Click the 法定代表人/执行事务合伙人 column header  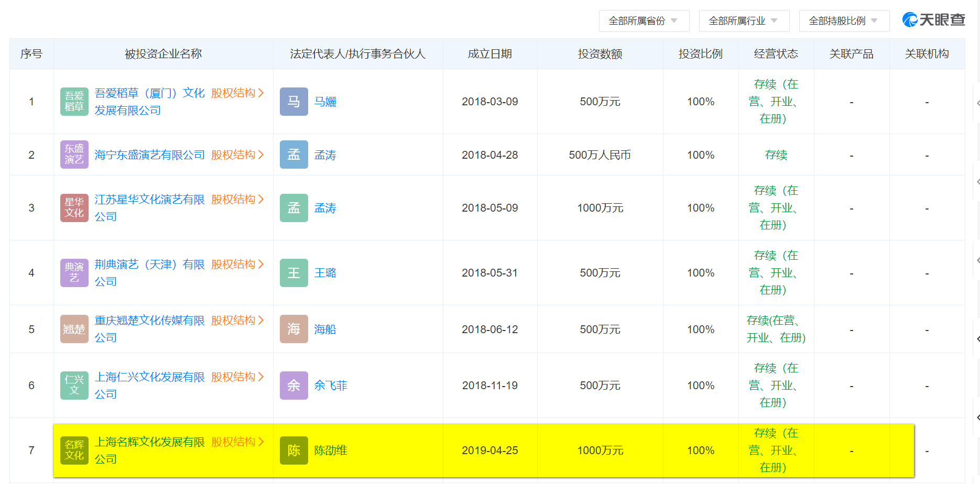(358, 54)
